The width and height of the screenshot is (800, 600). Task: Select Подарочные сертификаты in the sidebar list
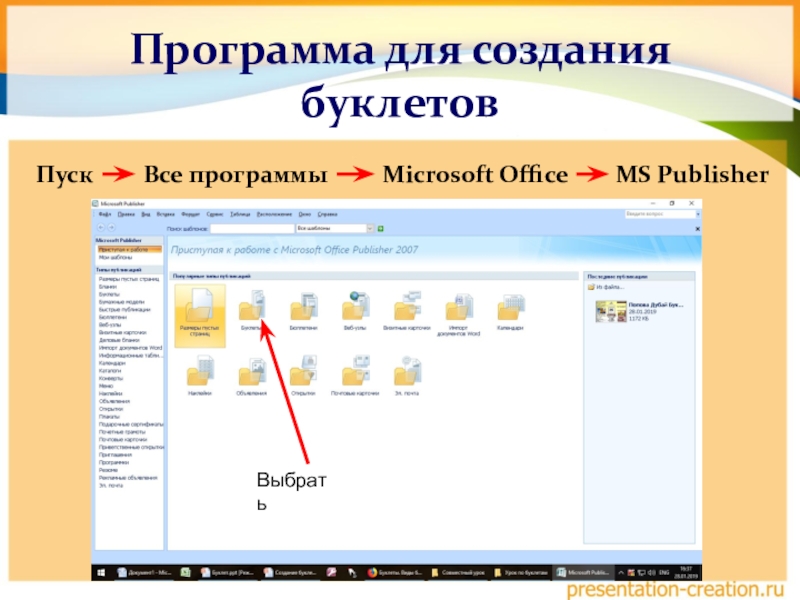click(x=131, y=424)
